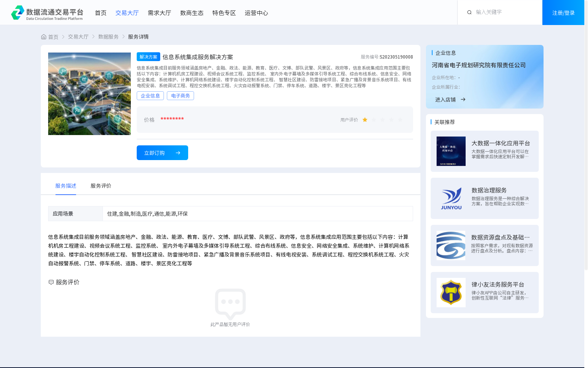Click the second rating star

[374, 120]
